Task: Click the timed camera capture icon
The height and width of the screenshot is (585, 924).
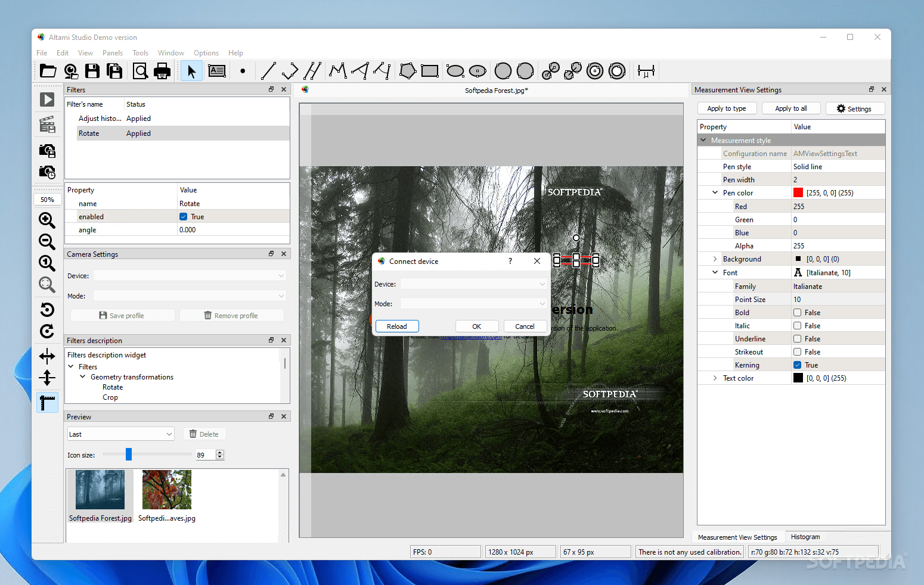Action: (47, 172)
